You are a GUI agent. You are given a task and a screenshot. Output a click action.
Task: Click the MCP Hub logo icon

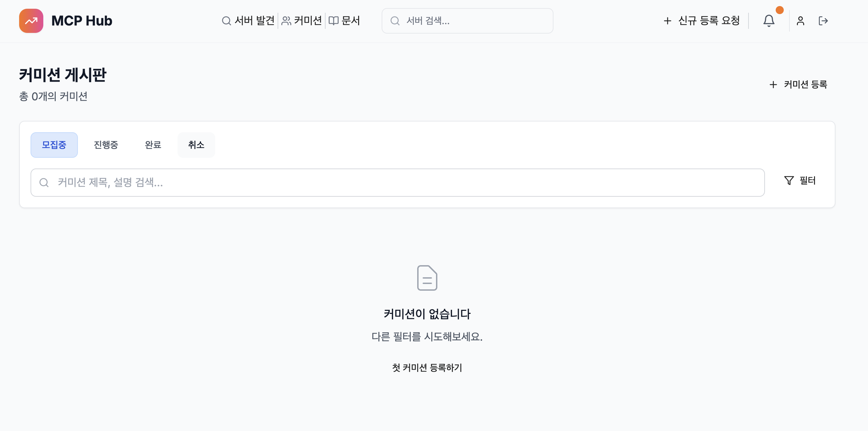(31, 21)
